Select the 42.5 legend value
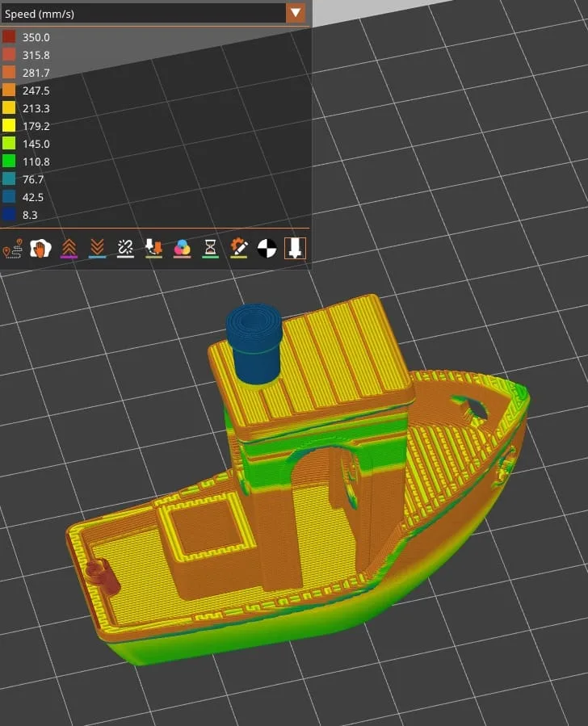 point(33,197)
